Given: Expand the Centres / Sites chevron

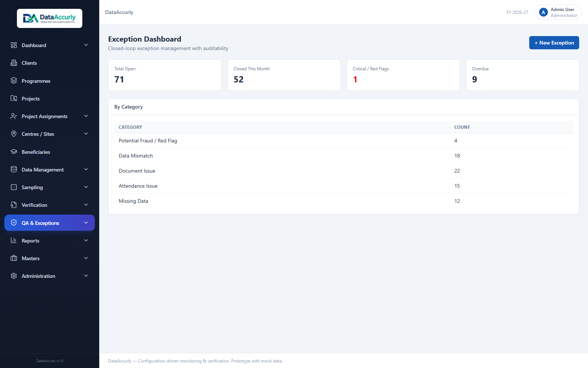Looking at the screenshot, I should (86, 134).
